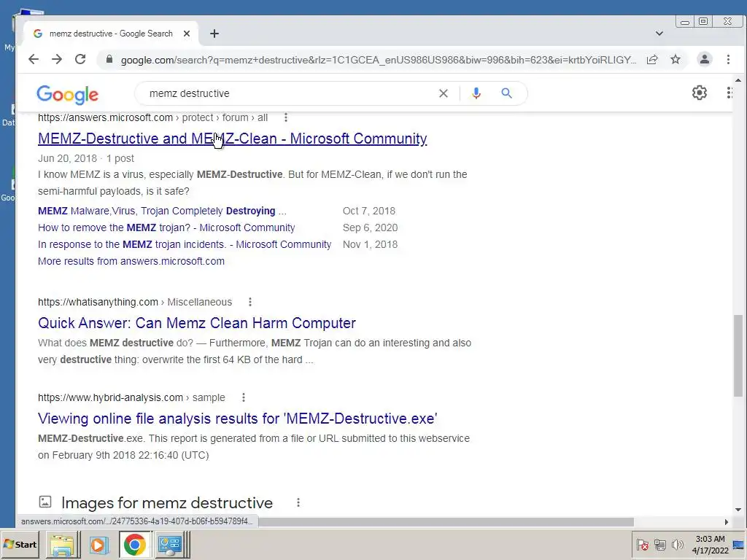The image size is (747, 560).
Task: Open Quick Answer: Can Memz Clean Harm Computer
Action: tap(197, 323)
